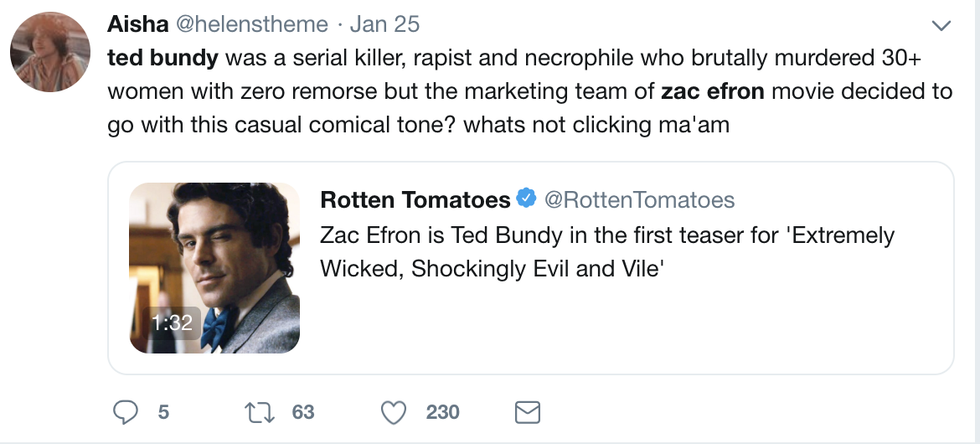View the 63 retweets count
980x444 pixels.
coord(302,412)
